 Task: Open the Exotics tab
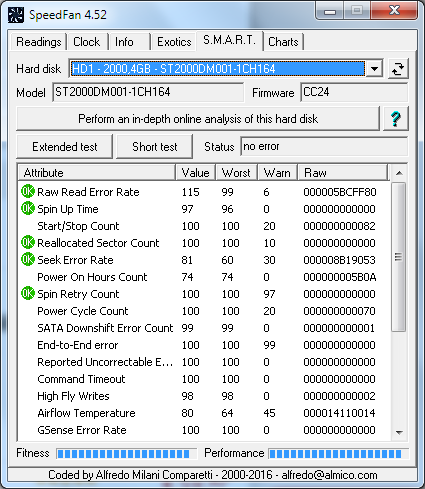click(174, 42)
